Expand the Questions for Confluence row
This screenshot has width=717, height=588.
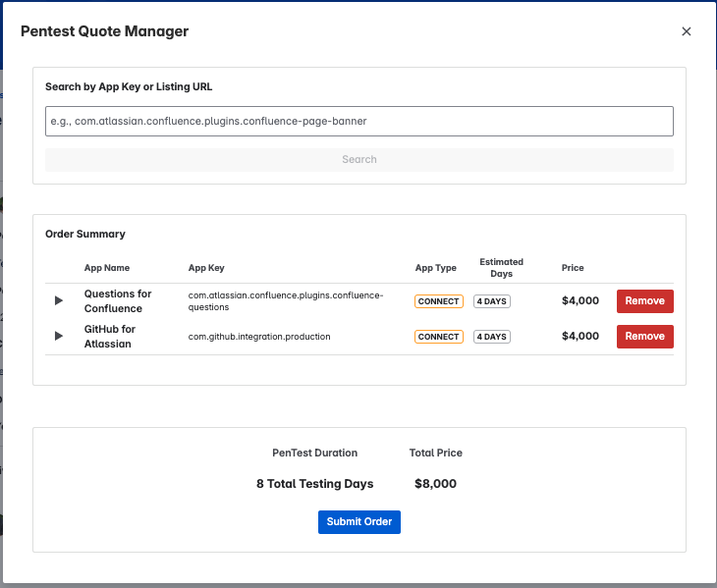point(59,300)
